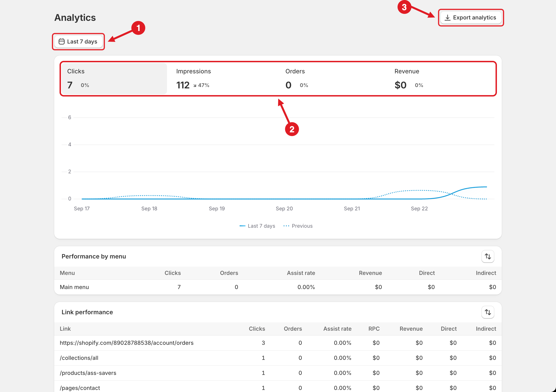Click Clicks header in Link performance table
This screenshot has height=392, width=556.
coord(257,329)
